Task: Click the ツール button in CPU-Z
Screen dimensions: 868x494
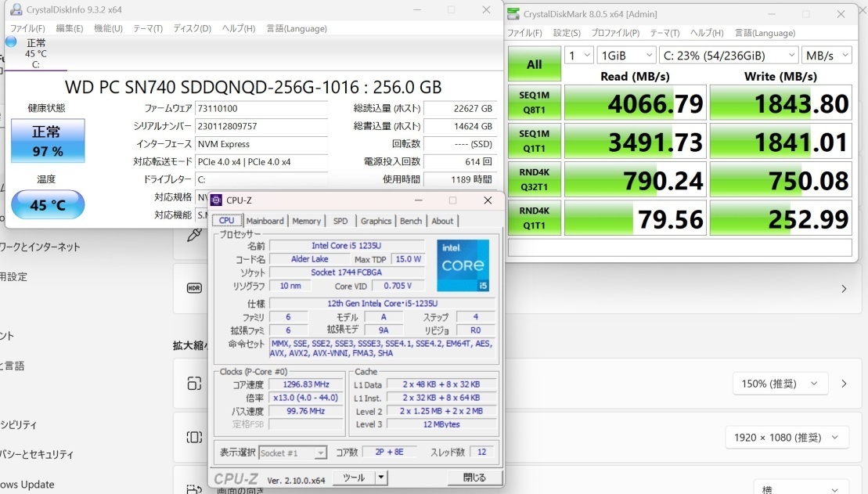Action: coord(354,478)
